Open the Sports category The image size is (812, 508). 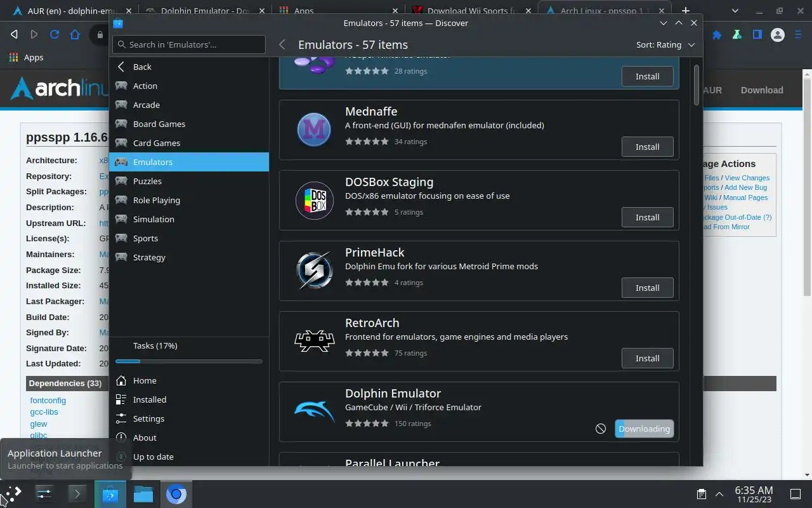click(189, 238)
